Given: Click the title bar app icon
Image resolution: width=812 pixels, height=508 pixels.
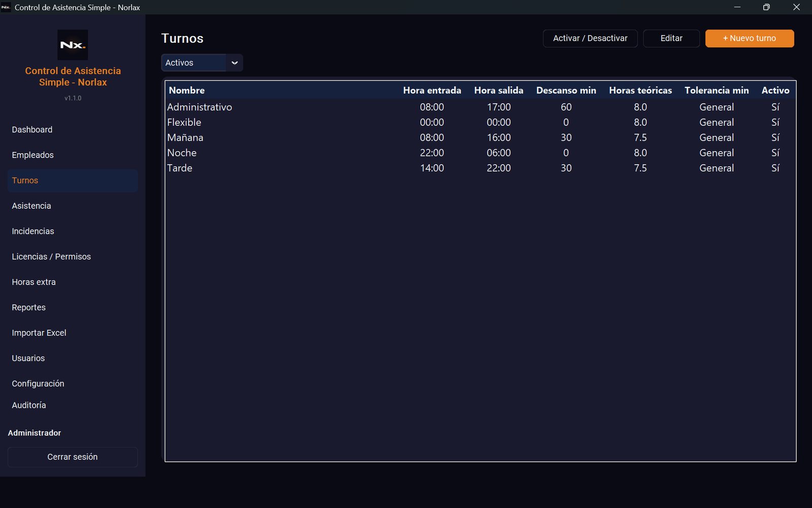Looking at the screenshot, I should [x=6, y=7].
